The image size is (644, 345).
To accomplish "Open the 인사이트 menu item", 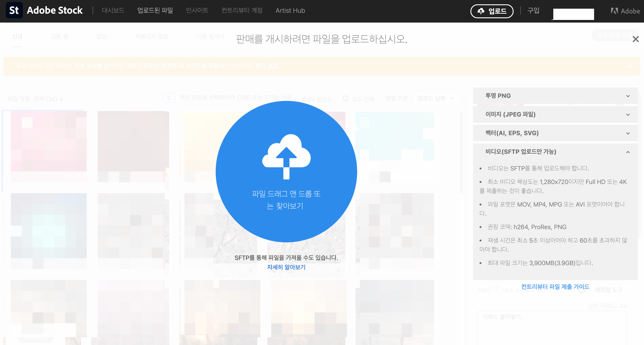I will tap(197, 10).
